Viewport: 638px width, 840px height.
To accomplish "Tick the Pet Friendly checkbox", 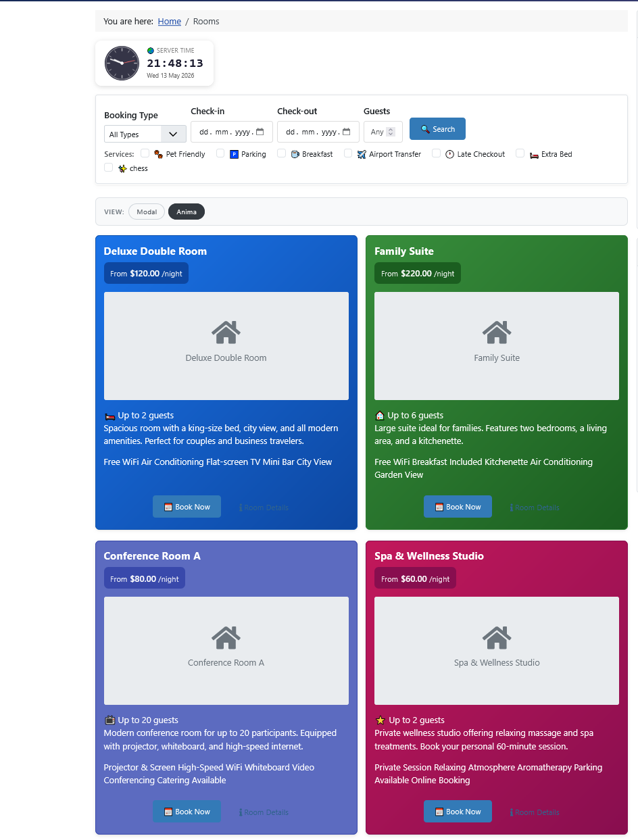I will [145, 153].
